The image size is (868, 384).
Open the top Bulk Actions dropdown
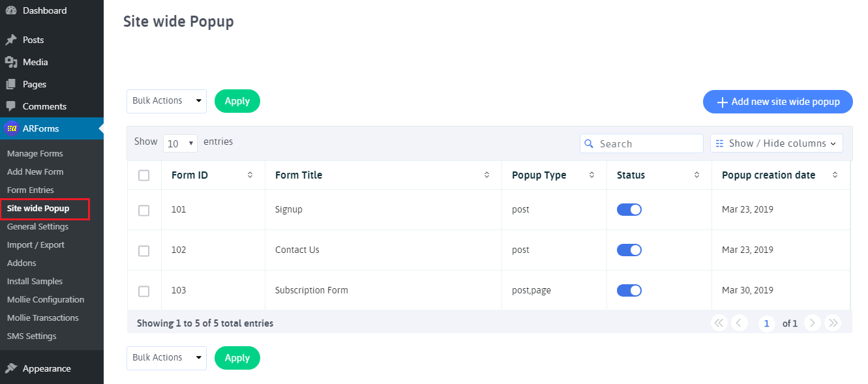coord(166,101)
